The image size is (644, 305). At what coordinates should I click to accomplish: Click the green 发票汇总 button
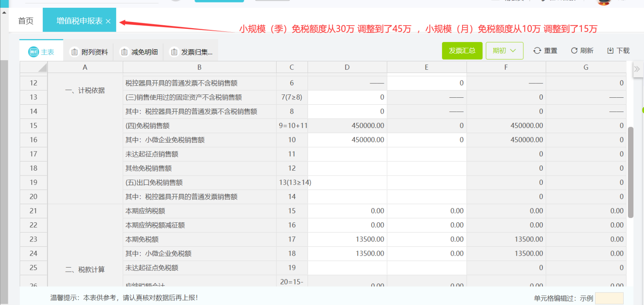(x=462, y=50)
